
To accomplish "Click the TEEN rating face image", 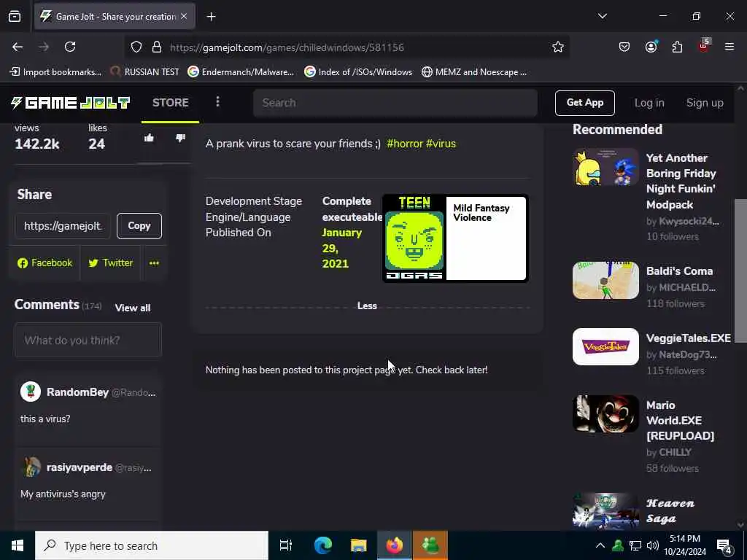I will pyautogui.click(x=414, y=241).
